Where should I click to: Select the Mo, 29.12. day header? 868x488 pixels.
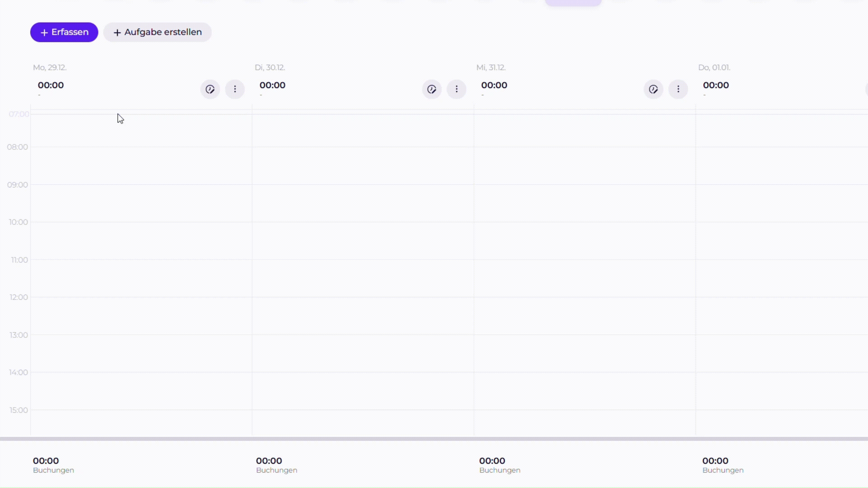point(50,67)
